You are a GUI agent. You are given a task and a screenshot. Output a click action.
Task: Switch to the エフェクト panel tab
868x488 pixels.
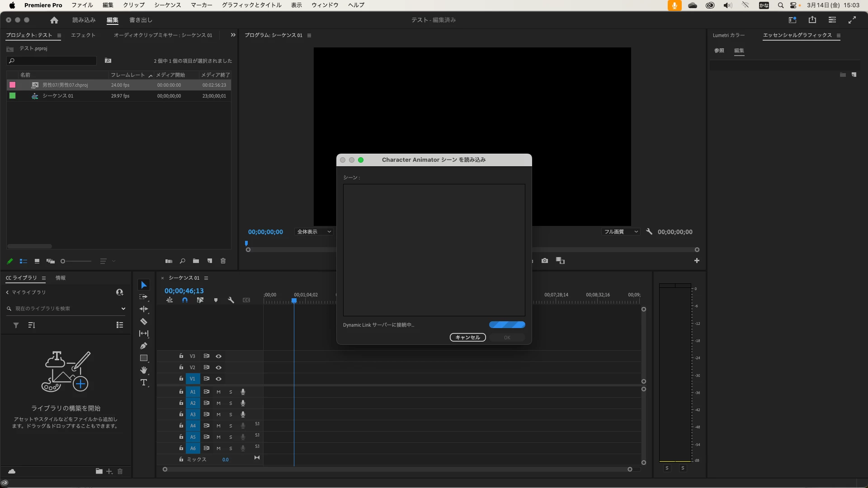coord(83,35)
